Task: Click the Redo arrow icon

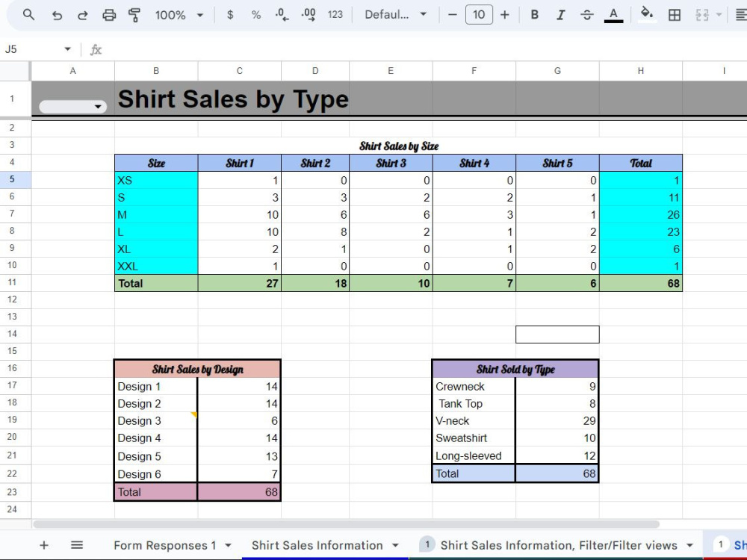Action: pos(82,15)
